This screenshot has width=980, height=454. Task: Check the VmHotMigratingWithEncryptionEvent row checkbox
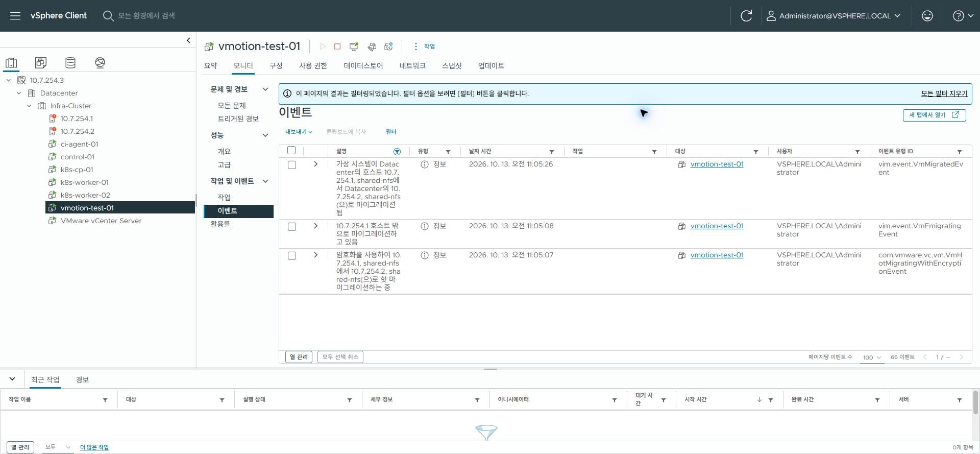292,256
